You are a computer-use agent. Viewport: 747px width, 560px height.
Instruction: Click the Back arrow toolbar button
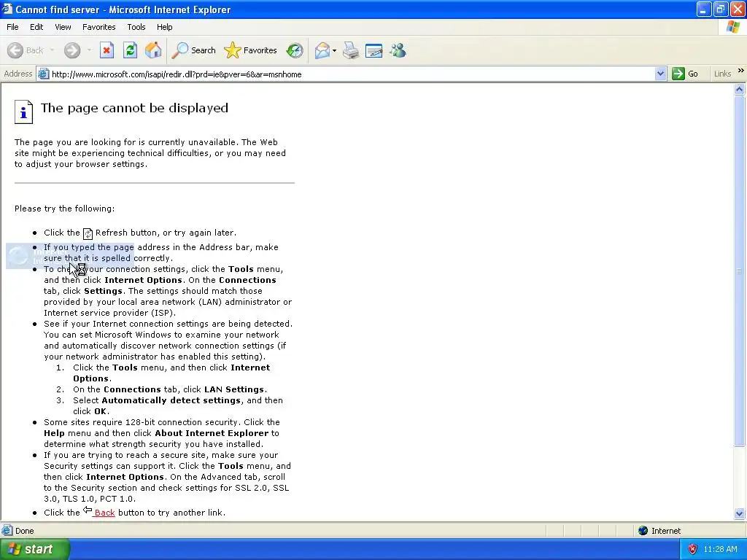(25, 50)
